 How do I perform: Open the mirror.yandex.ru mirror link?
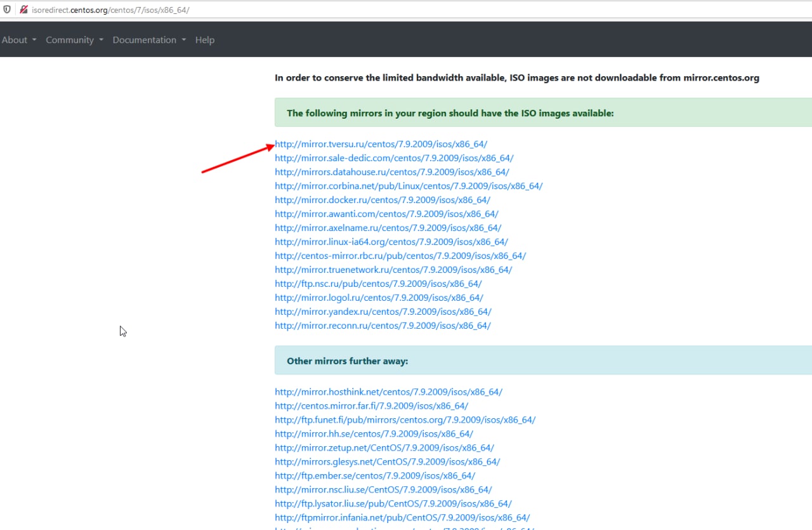click(383, 312)
